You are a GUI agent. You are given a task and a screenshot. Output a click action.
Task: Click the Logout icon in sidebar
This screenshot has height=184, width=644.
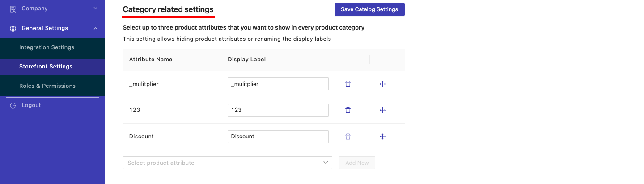(13, 105)
